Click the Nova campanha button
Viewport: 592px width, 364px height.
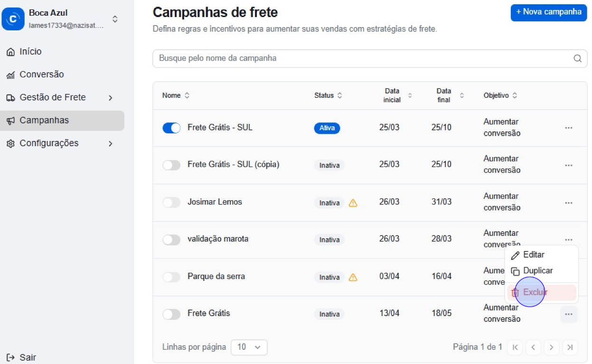pos(548,12)
